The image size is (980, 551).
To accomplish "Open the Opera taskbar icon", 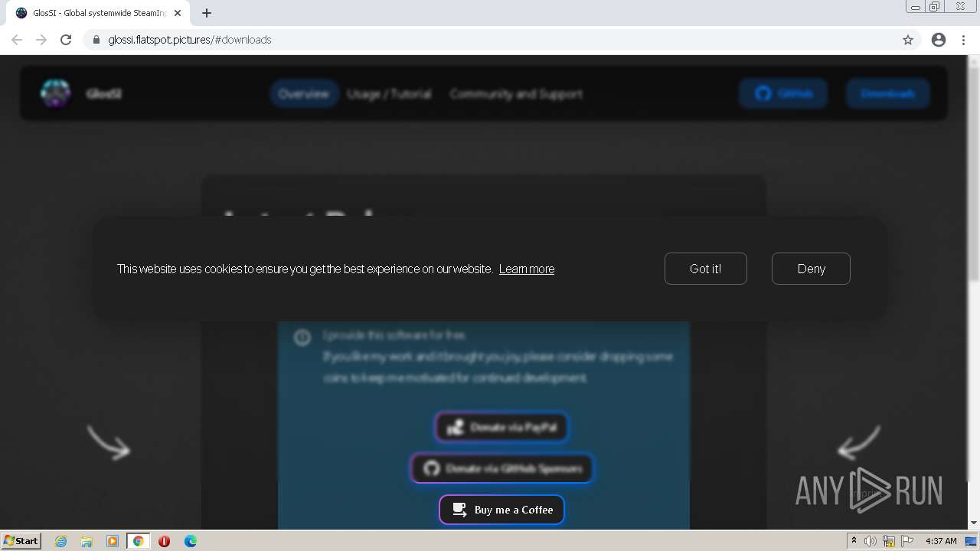I will (164, 541).
